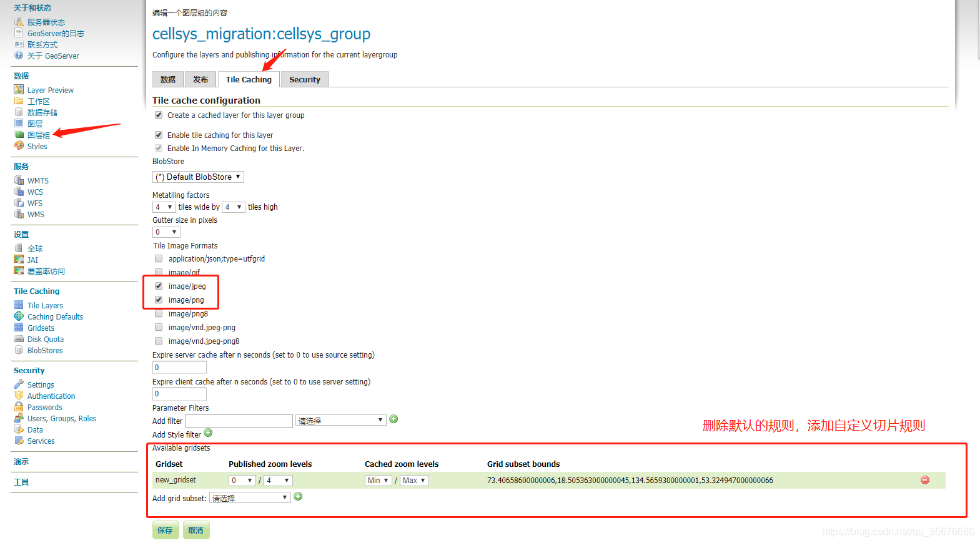Click the BlobStores icon
Screen dimensions: 980x543
pyautogui.click(x=19, y=350)
